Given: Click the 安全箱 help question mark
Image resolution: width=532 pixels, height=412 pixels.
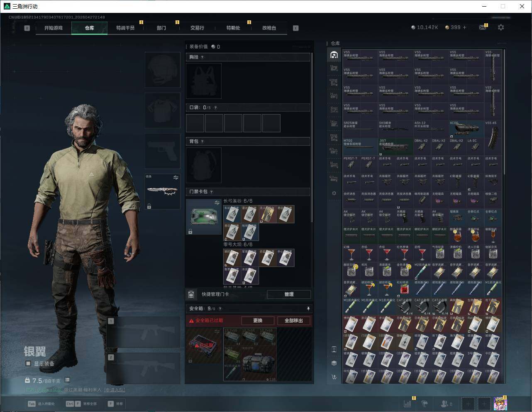Looking at the screenshot, I should [x=220, y=309].
